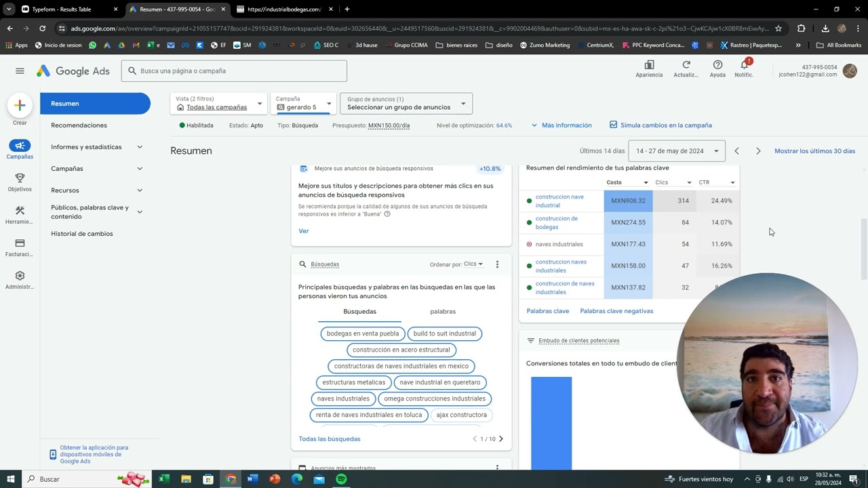Reload the page in Chrome
The height and width of the screenshot is (488, 868).
click(42, 28)
